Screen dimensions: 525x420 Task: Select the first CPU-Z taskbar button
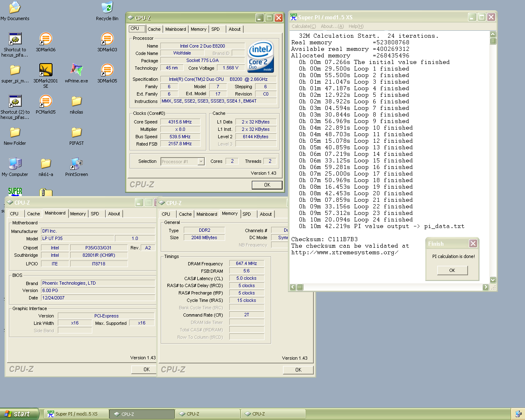[x=142, y=414]
